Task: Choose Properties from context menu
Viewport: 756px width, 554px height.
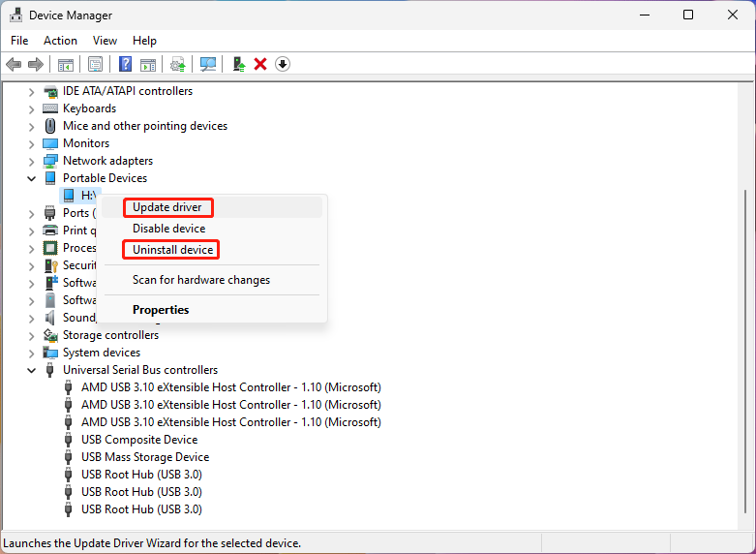Action: (x=212, y=310)
